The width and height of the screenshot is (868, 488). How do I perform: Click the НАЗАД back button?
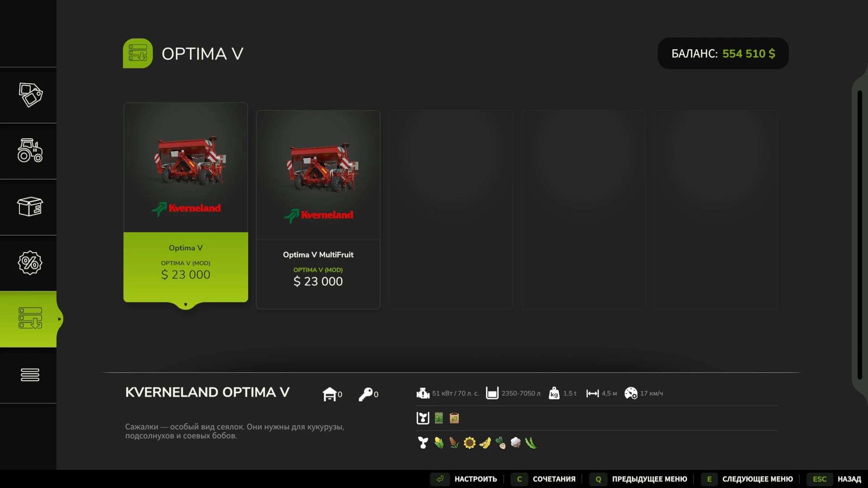pos(834,479)
